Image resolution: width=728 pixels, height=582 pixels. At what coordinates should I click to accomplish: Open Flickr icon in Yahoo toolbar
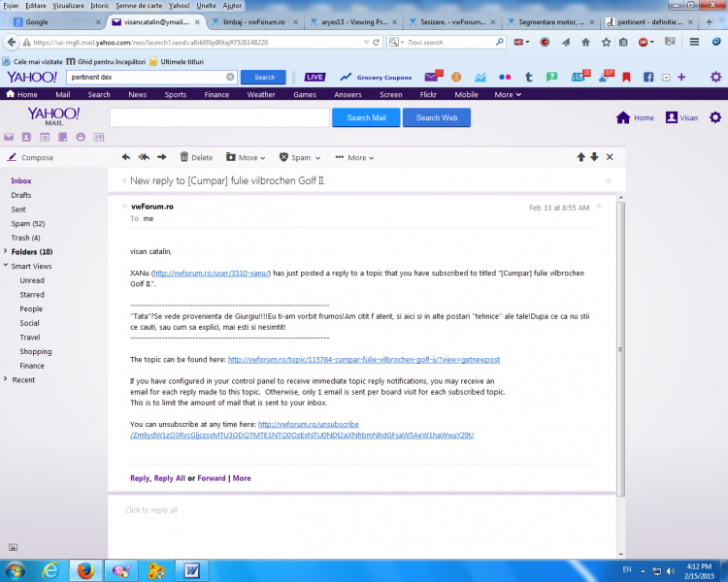click(x=505, y=78)
